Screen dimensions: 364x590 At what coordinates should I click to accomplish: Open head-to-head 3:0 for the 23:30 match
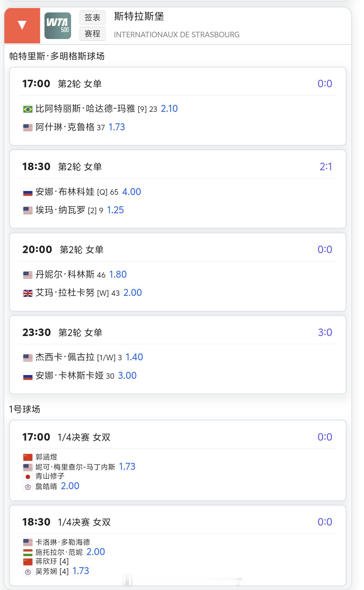click(x=325, y=332)
